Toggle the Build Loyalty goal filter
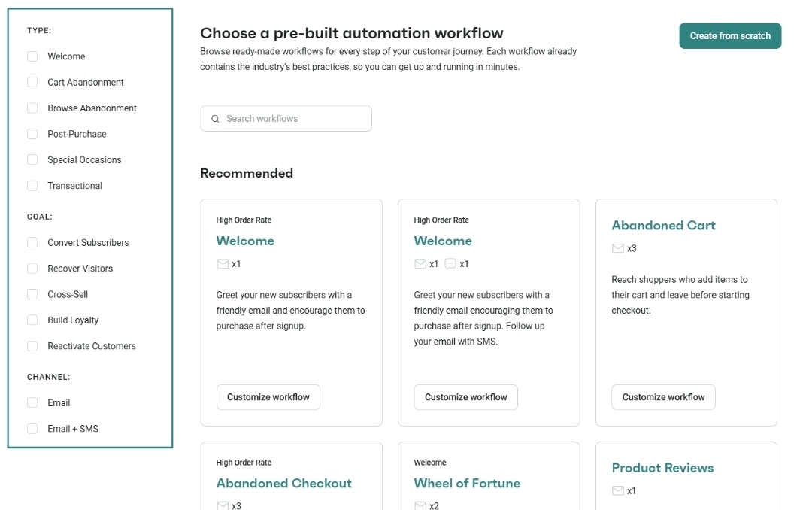 (32, 320)
